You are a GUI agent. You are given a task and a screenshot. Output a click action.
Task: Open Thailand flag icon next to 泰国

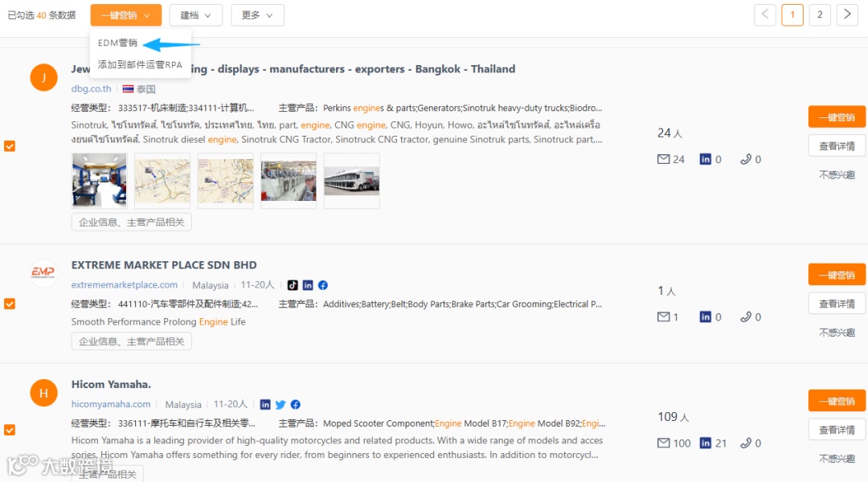coord(128,88)
